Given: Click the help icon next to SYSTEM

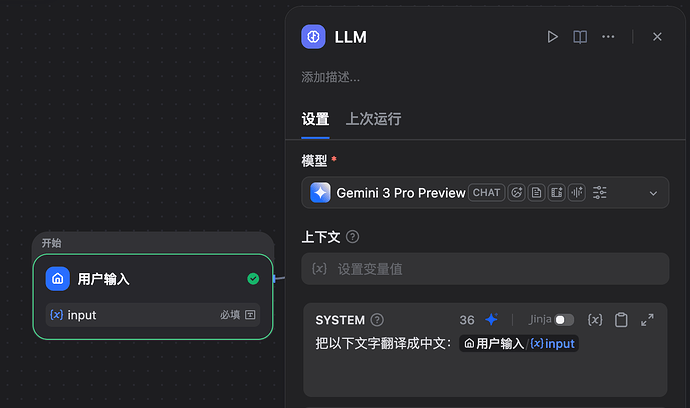Looking at the screenshot, I should click(x=377, y=320).
